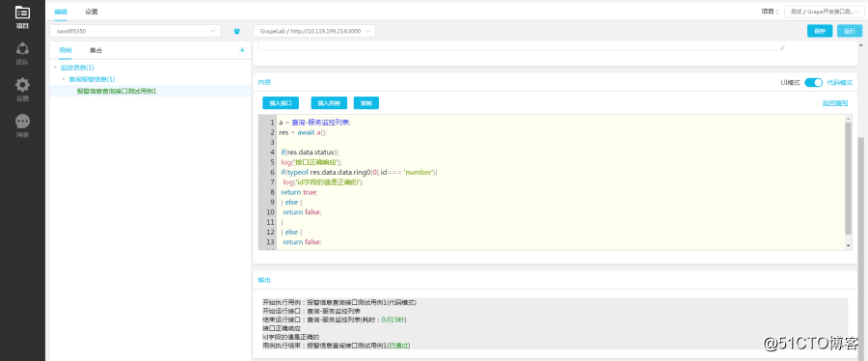Switch to the 编辑 tab
Image resolution: width=868 pixels, height=361 pixels.
point(61,11)
